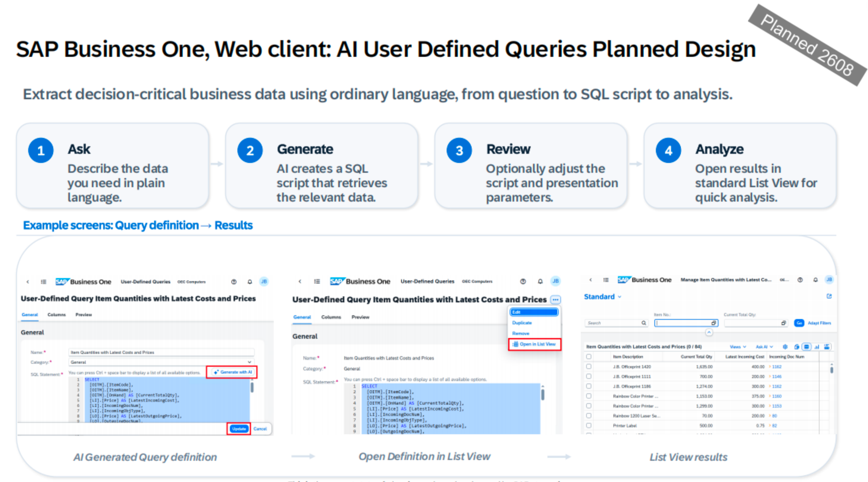The height and width of the screenshot is (482, 868).
Task: Choose Edit from the actions menu
Action: (534, 312)
